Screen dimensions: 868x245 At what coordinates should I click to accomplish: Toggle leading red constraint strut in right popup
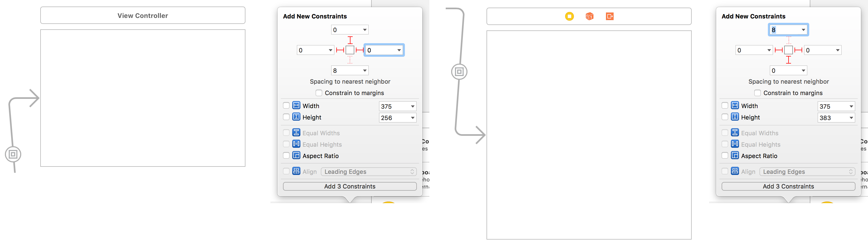click(778, 50)
